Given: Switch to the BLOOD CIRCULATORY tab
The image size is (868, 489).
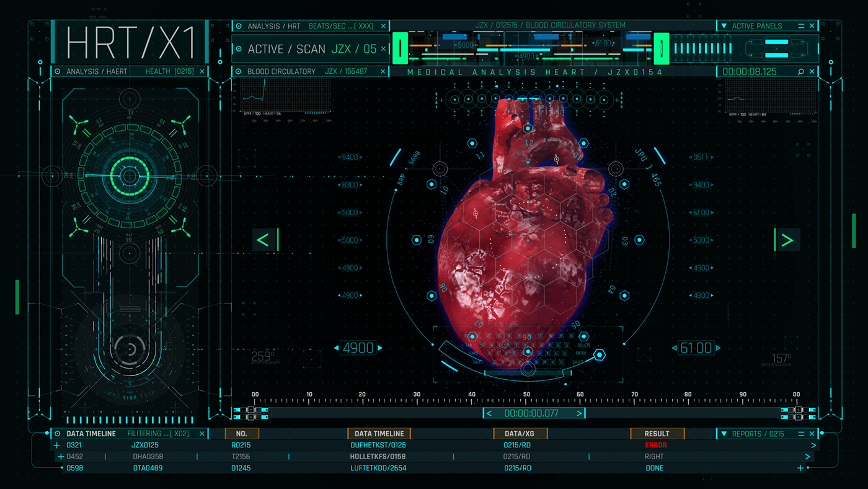Looking at the screenshot, I should coord(311,71).
